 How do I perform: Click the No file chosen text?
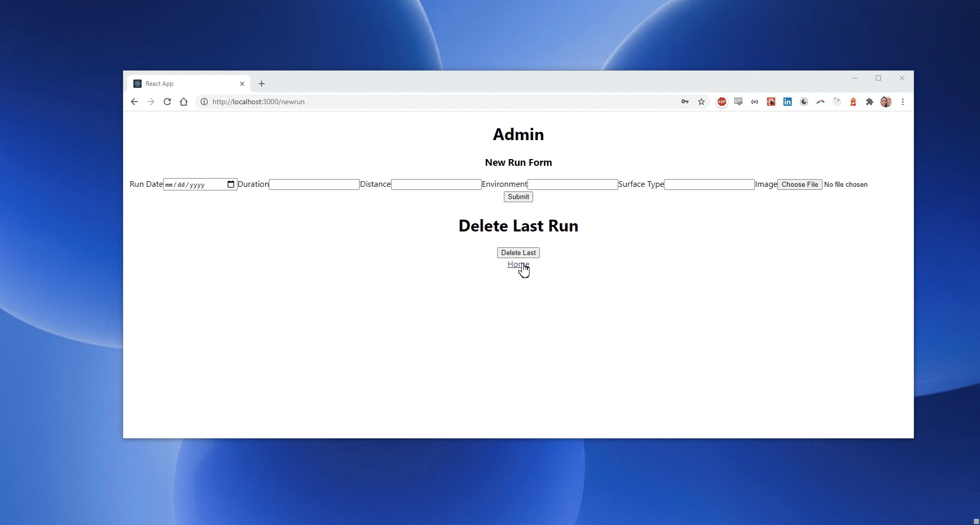coord(846,184)
